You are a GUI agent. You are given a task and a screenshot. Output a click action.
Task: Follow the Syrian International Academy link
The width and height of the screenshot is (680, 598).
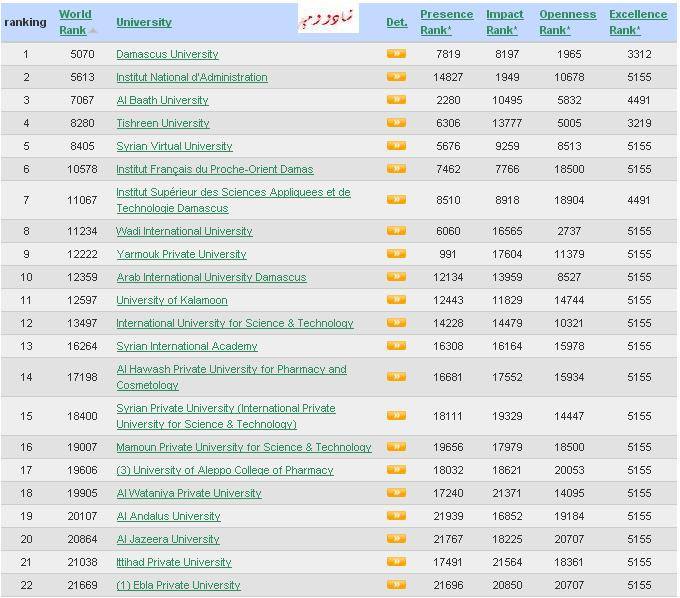(x=187, y=346)
